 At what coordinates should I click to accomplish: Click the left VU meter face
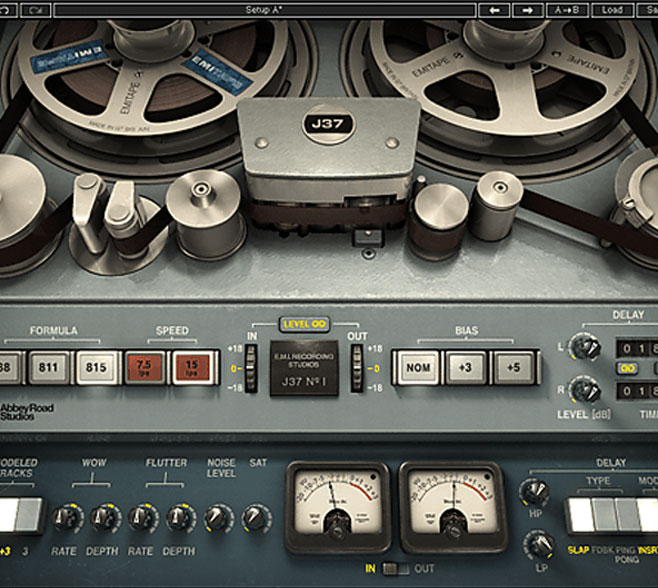click(x=337, y=500)
